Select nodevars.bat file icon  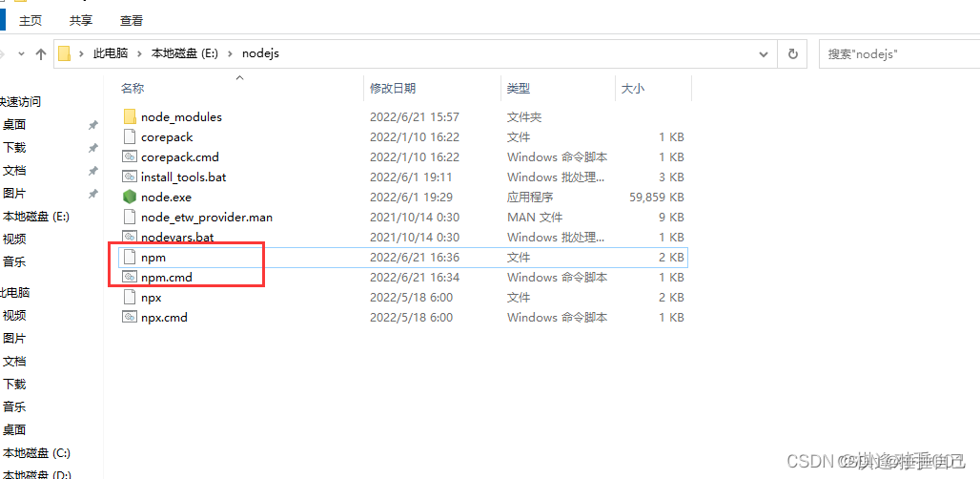[x=130, y=237]
